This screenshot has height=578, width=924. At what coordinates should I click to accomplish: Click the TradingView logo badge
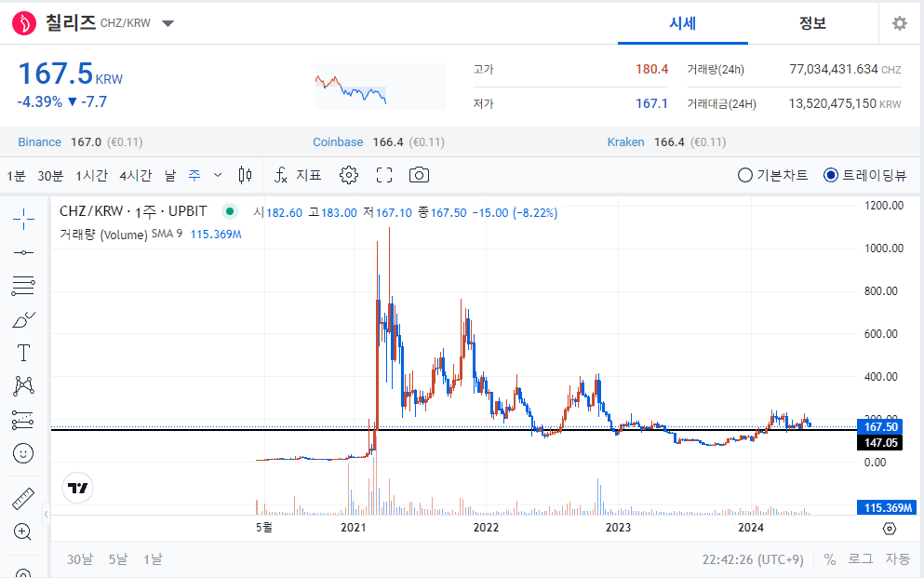(78, 488)
